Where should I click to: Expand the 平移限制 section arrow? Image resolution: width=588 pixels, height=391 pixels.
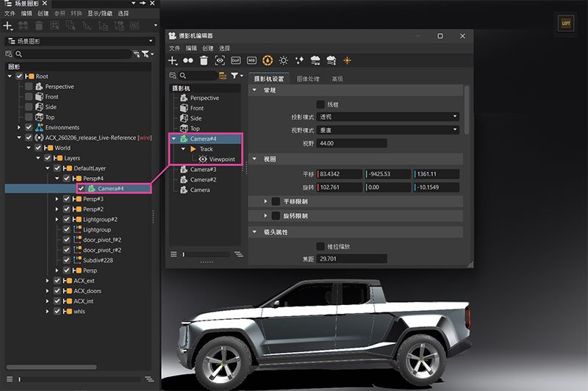(x=265, y=201)
